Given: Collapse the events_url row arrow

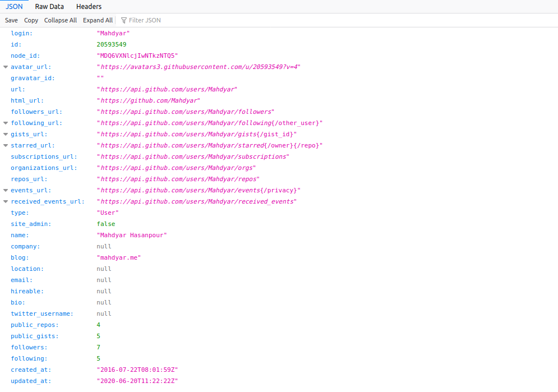Looking at the screenshot, I should [x=6, y=190].
